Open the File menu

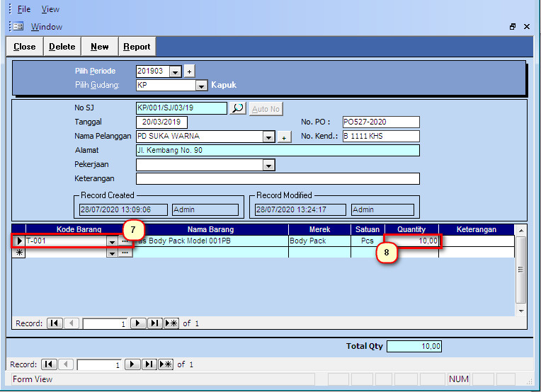pyautogui.click(x=24, y=9)
